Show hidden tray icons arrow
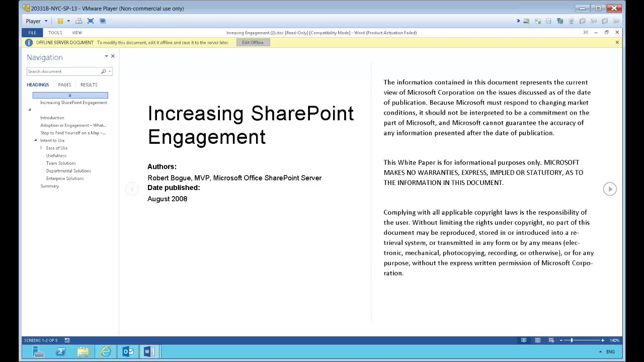Viewport: 644px width, 362px height. [x=600, y=352]
